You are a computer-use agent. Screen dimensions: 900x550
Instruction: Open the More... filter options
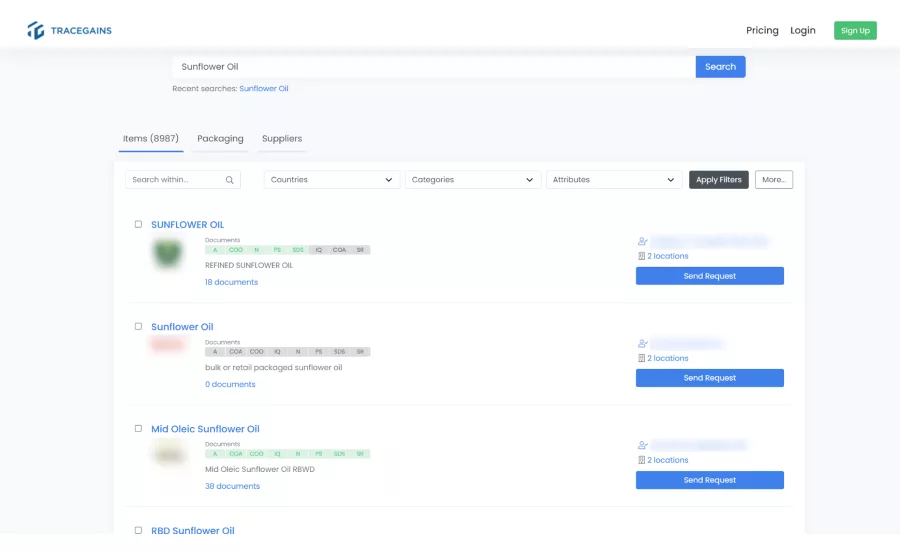click(x=774, y=180)
